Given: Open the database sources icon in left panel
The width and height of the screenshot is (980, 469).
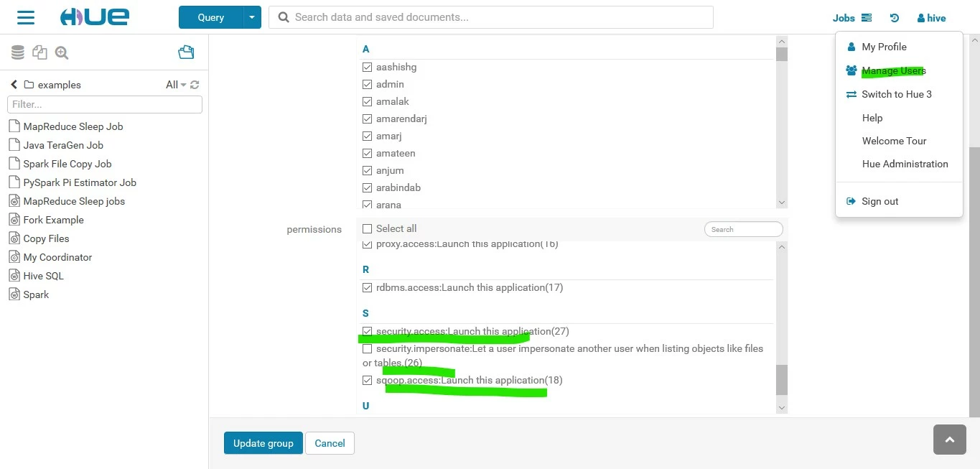Looking at the screenshot, I should 18,52.
